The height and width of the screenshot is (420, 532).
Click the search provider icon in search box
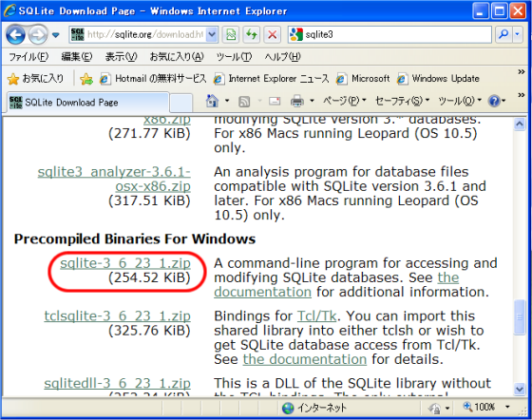point(296,34)
